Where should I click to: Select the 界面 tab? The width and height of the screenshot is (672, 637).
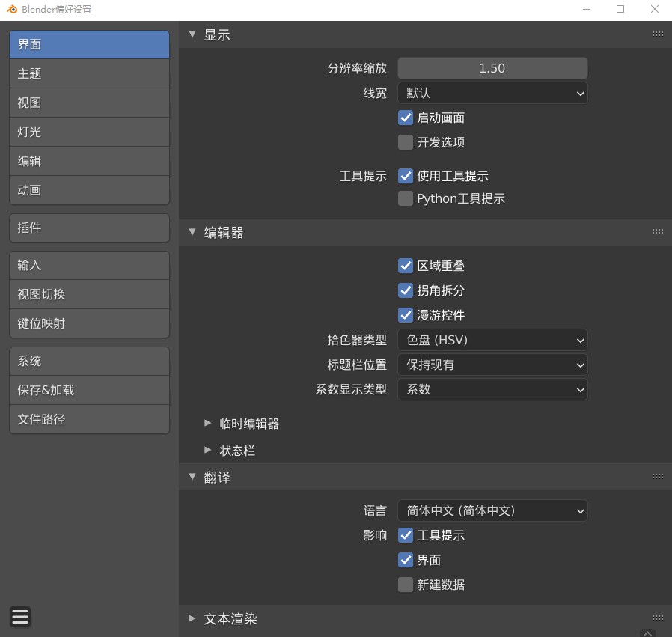[x=90, y=45]
